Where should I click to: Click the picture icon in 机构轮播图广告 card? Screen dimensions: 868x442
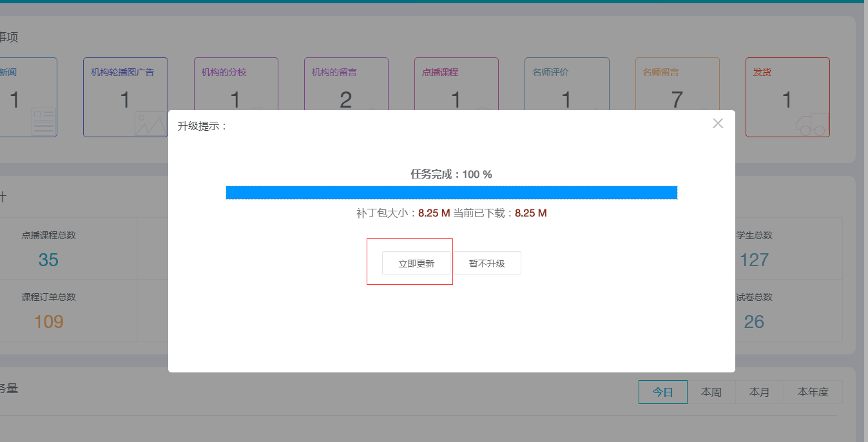150,123
